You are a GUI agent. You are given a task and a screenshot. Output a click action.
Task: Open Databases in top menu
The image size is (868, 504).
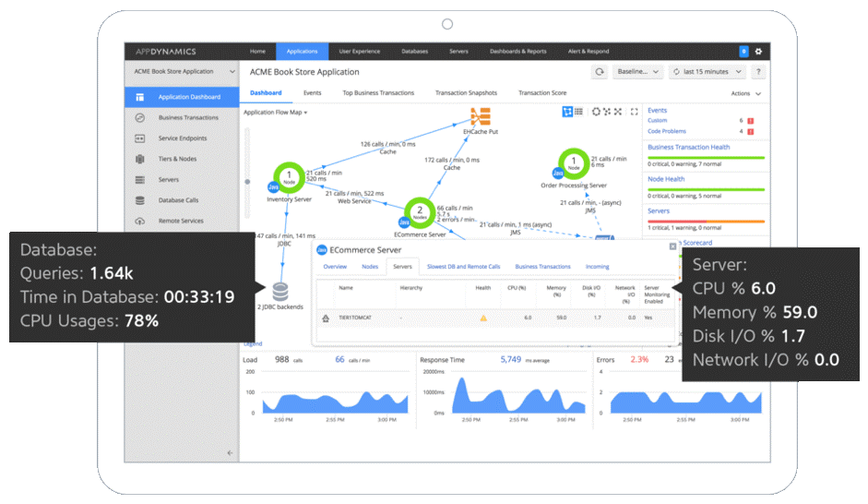coord(414,51)
